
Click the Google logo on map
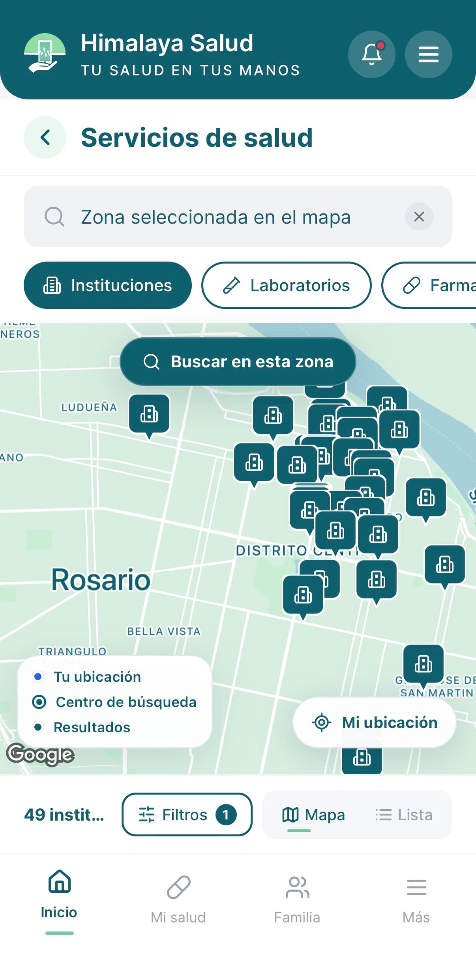tap(40, 754)
